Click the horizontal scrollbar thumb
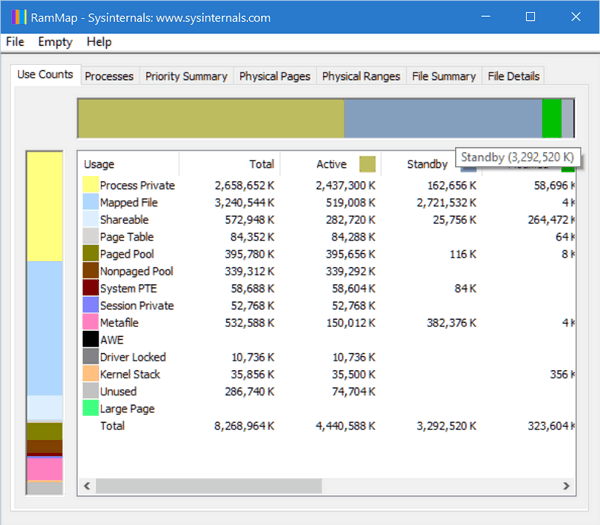 (x=209, y=486)
